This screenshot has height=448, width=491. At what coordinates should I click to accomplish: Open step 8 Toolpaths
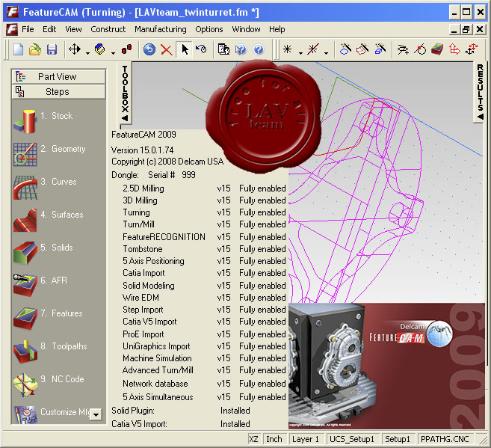(50, 351)
